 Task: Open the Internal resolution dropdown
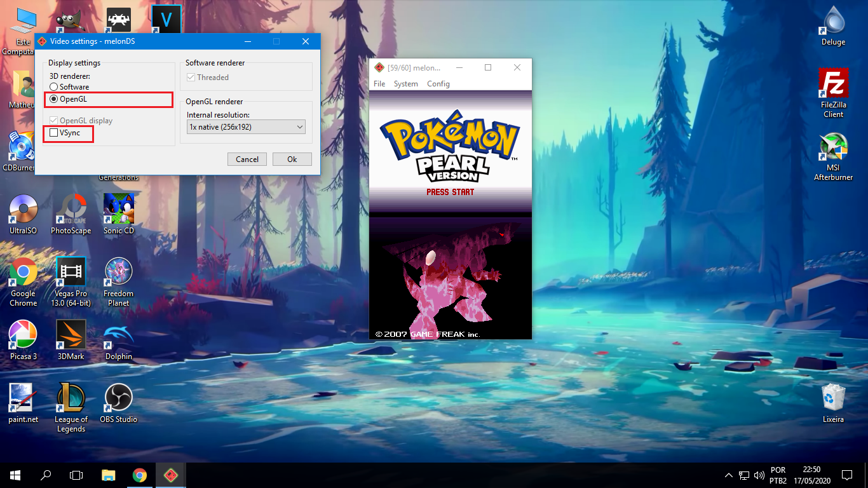pos(246,126)
